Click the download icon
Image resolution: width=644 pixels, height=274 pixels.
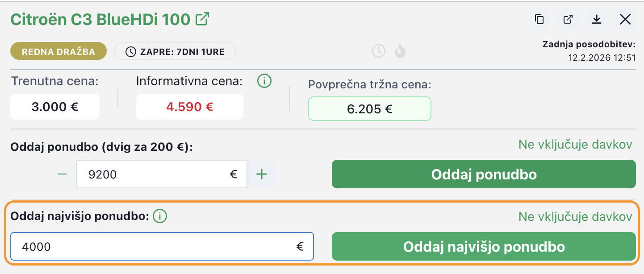[596, 19]
